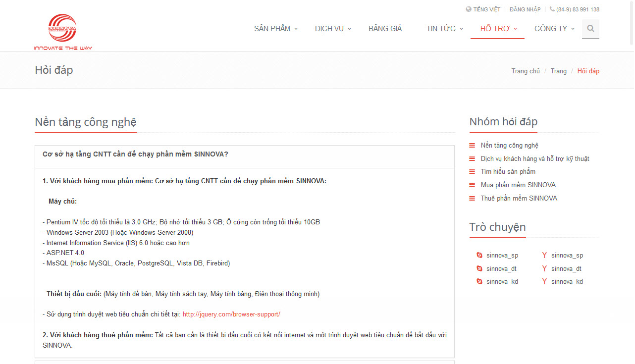Click the Nhóm hỏi đáp heading
Viewport: 635px width, 364px height.
[503, 122]
